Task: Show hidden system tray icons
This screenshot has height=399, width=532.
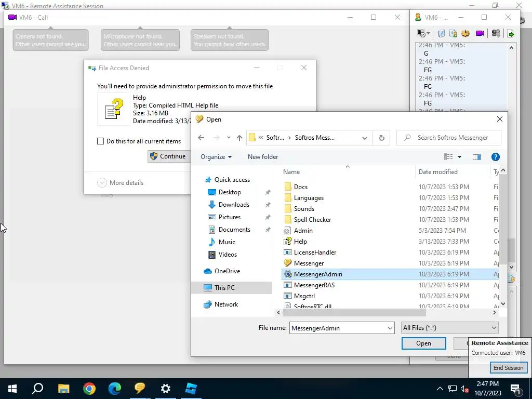Action: click(440, 389)
